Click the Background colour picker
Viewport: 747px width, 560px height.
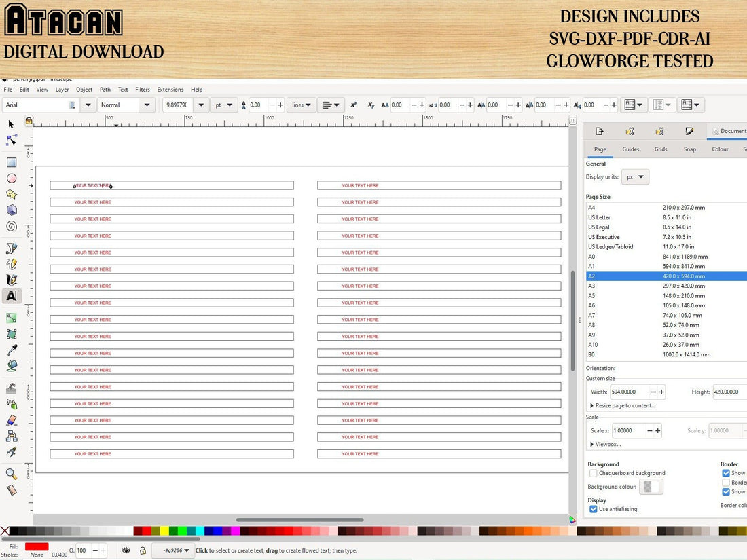pyautogui.click(x=650, y=487)
